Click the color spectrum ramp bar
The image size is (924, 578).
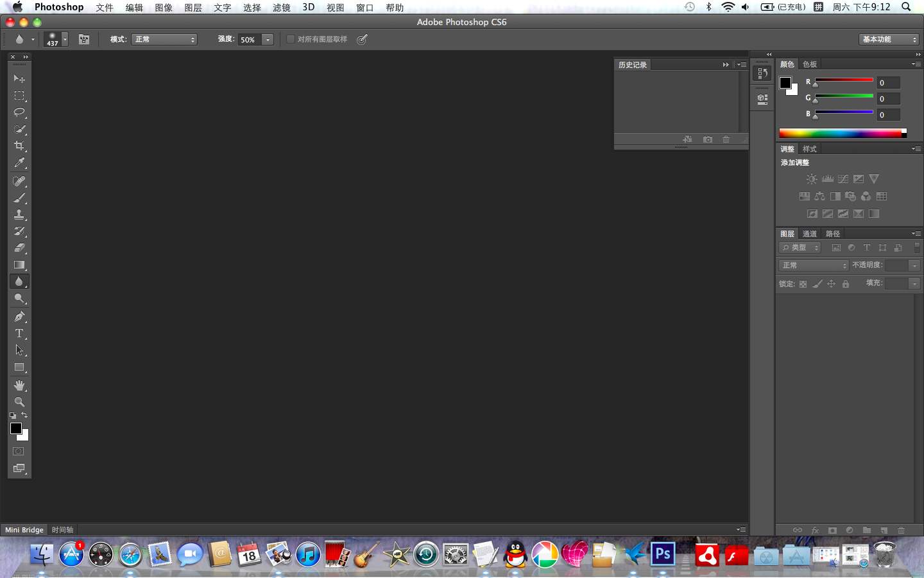click(x=841, y=134)
